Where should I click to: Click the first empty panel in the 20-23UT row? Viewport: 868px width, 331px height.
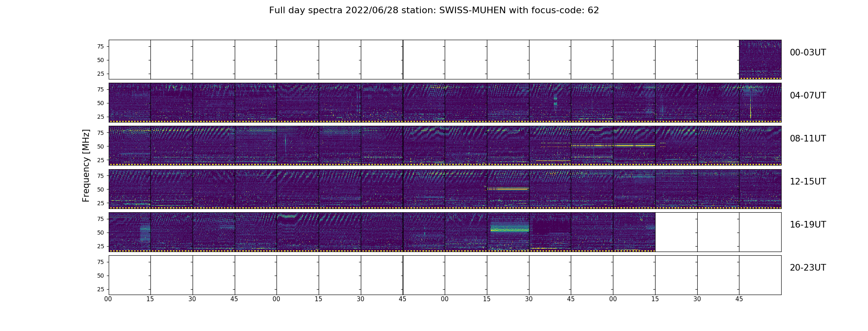pyautogui.click(x=130, y=275)
